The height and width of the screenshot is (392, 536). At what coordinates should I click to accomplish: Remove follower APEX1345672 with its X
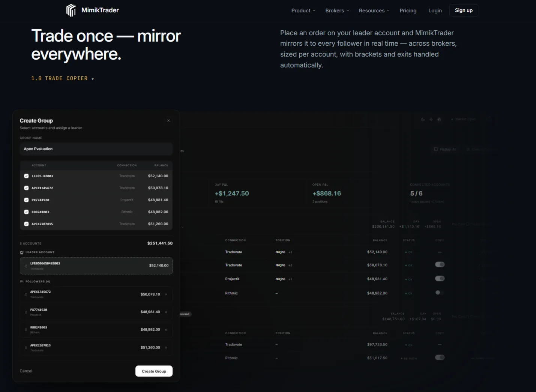tap(166, 295)
